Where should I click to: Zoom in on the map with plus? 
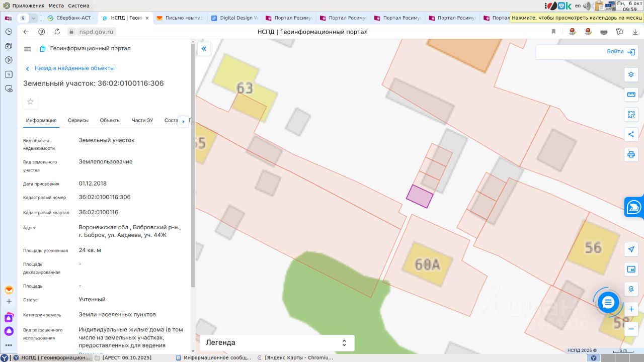click(x=631, y=309)
